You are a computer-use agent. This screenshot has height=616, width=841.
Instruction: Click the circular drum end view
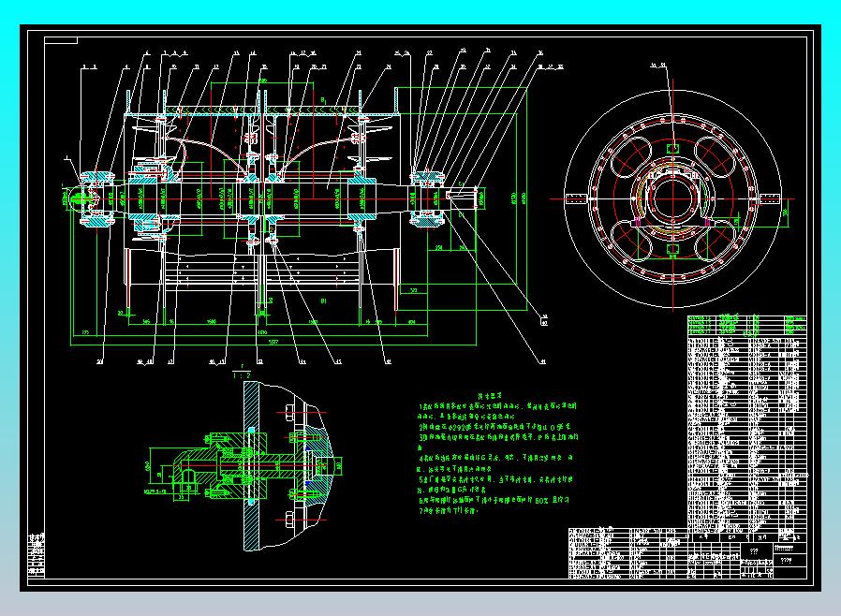(x=672, y=198)
